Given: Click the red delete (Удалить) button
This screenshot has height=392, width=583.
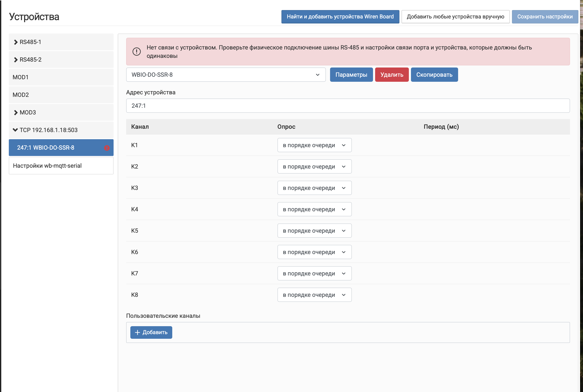Looking at the screenshot, I should [392, 75].
